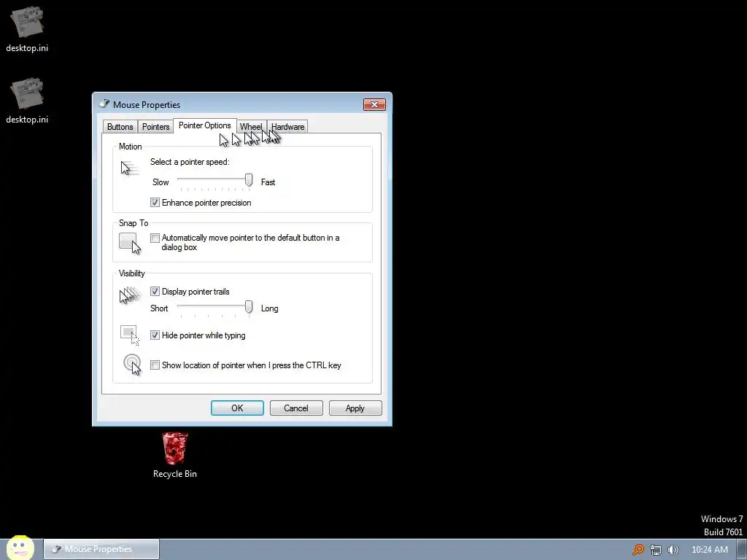Click the mouse icon in dialog title bar

(104, 104)
